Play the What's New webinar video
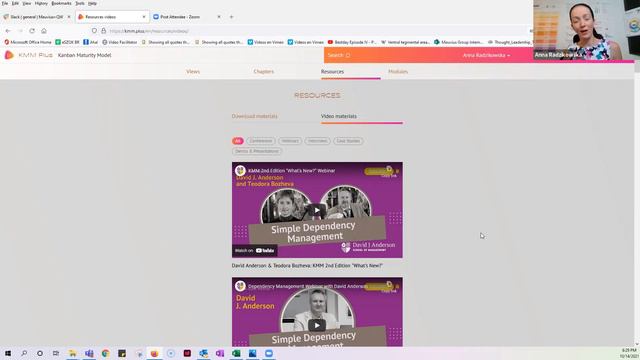The height and width of the screenshot is (360, 640). click(317, 210)
